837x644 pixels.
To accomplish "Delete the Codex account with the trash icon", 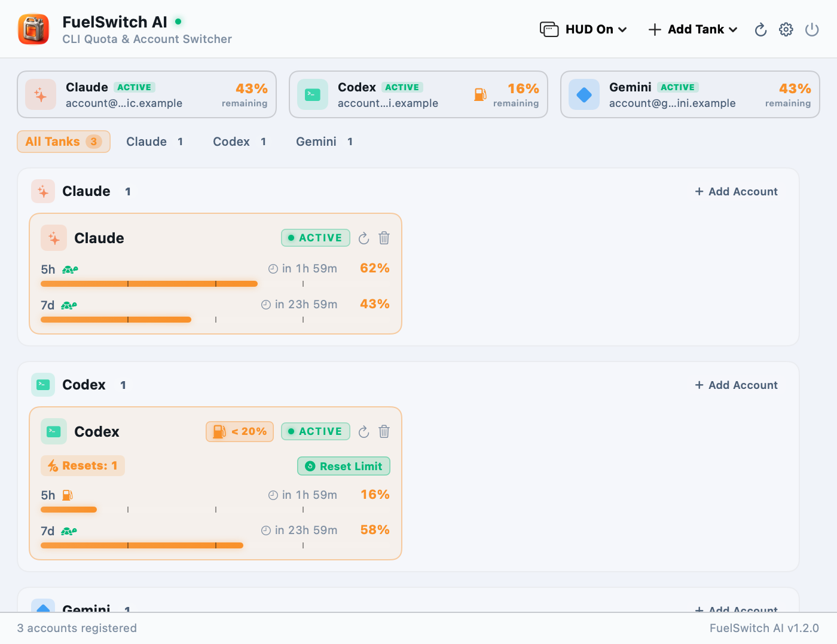I will pyautogui.click(x=384, y=431).
